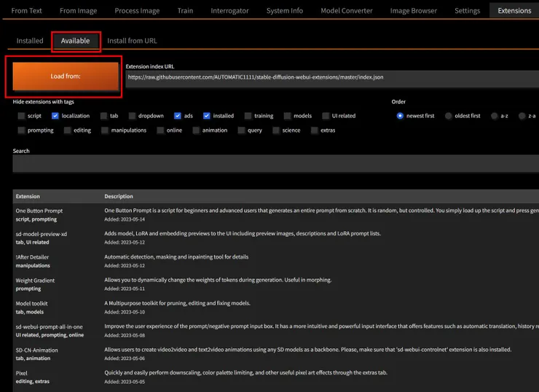Tick the tab tag checkbox
Screen dimensions: 539x392
[x=104, y=116]
